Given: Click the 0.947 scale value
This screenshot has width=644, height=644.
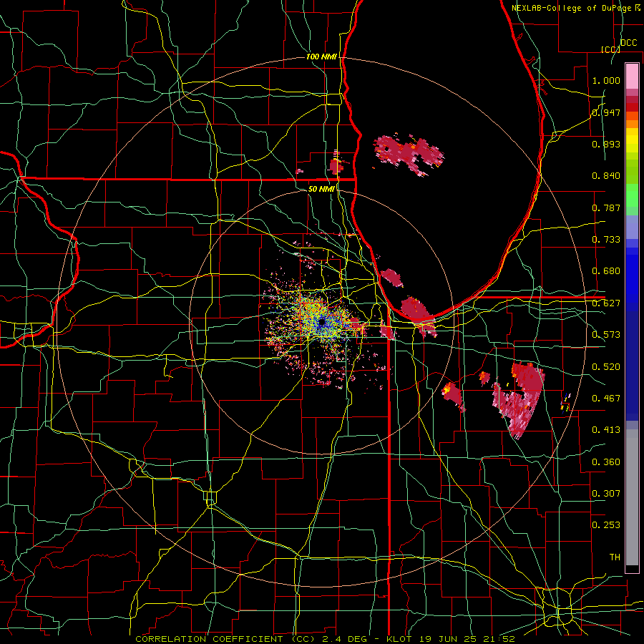Looking at the screenshot, I should click(x=606, y=112).
